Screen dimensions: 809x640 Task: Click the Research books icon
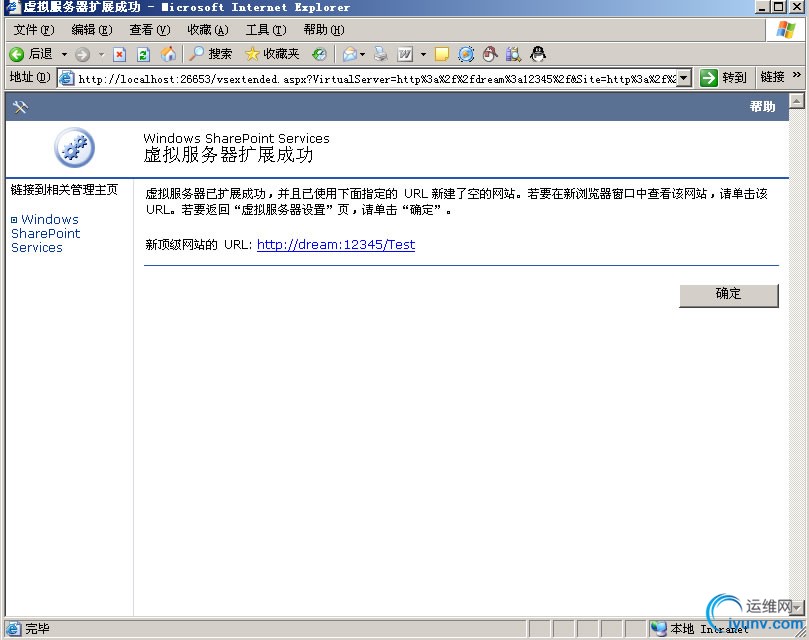513,54
